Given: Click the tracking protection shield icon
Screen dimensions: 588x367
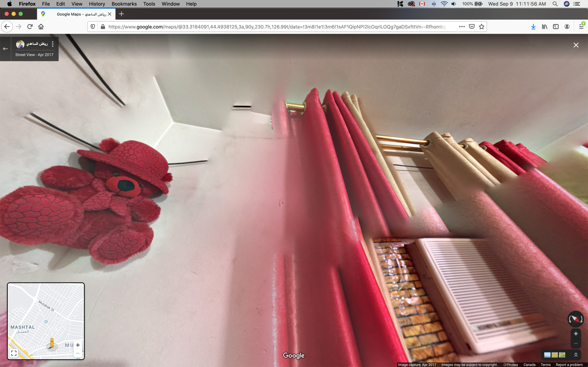Looking at the screenshot, I should click(x=93, y=27).
